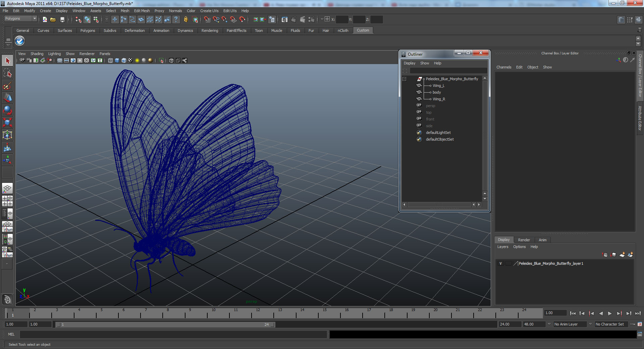Move selected layer up in list
The height and width of the screenshot is (349, 644).
(605, 255)
